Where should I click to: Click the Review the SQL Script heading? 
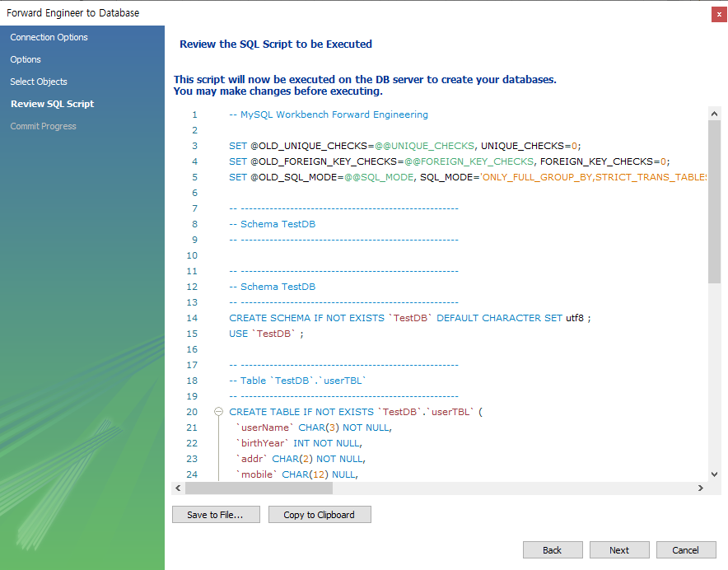coord(276,44)
